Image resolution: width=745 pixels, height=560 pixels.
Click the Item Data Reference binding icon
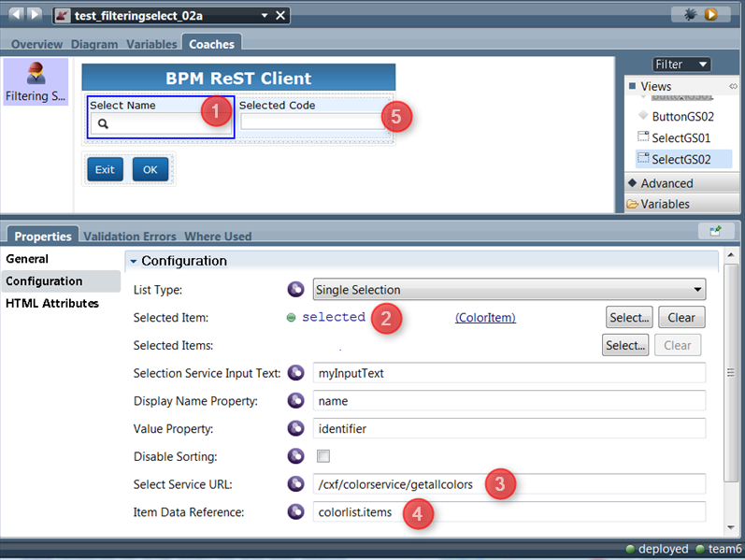295,511
